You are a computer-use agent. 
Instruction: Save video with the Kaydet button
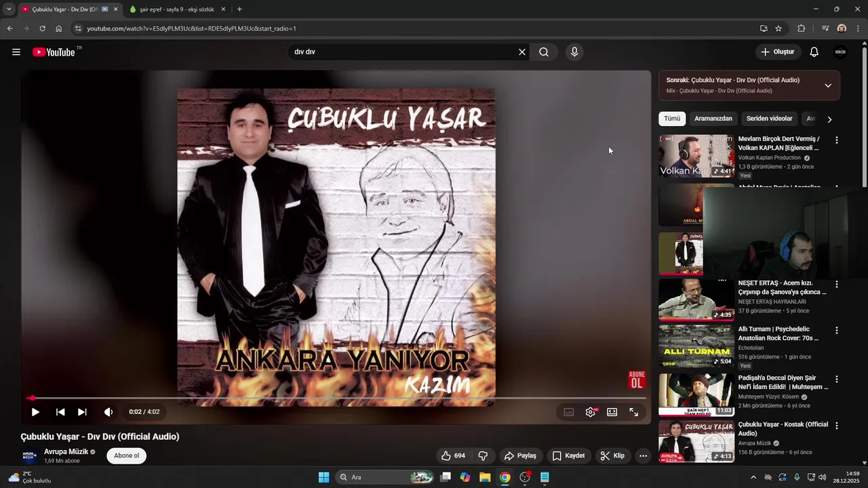(x=568, y=456)
